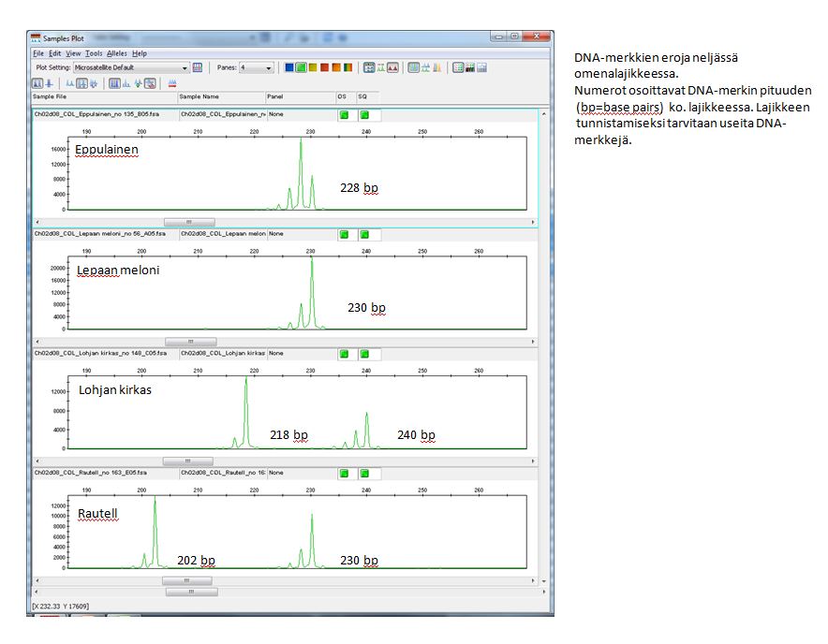Click the blue dye color button
Screen dimensions: 828x644
click(289, 67)
